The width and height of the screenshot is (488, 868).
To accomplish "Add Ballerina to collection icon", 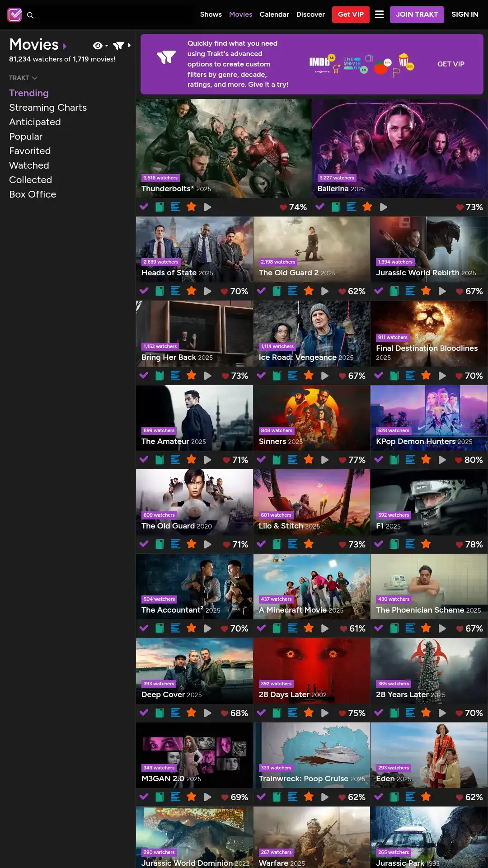I will click(x=336, y=207).
